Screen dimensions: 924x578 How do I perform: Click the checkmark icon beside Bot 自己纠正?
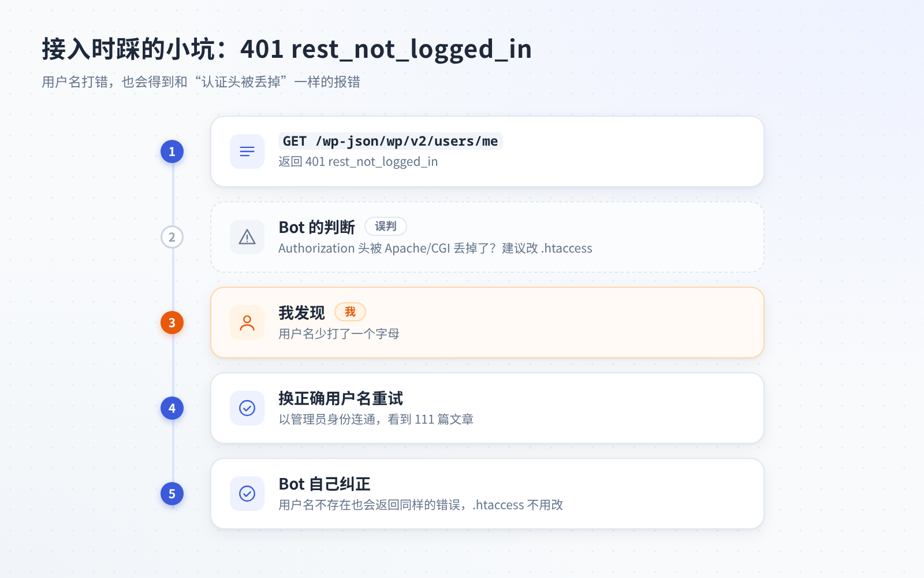tap(247, 494)
